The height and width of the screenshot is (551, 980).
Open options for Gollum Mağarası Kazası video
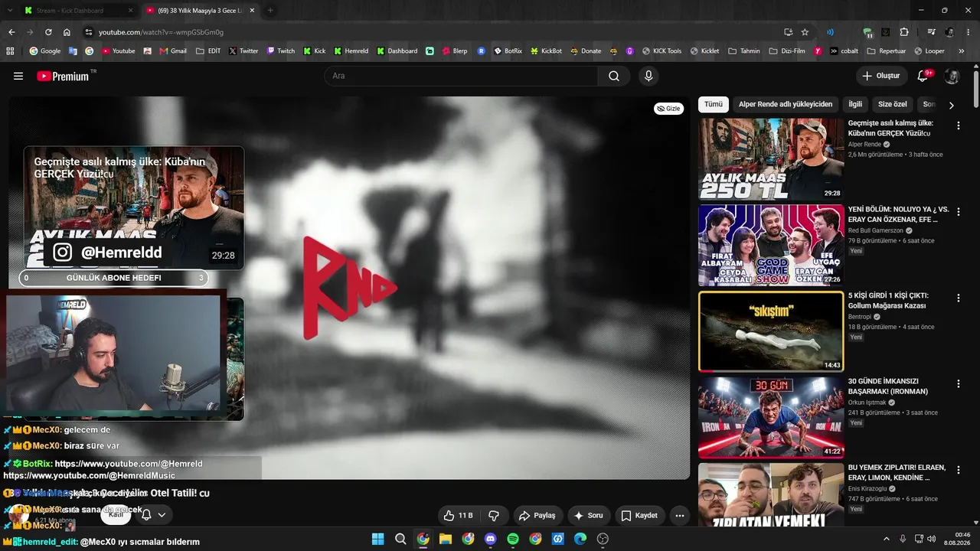[x=958, y=298]
